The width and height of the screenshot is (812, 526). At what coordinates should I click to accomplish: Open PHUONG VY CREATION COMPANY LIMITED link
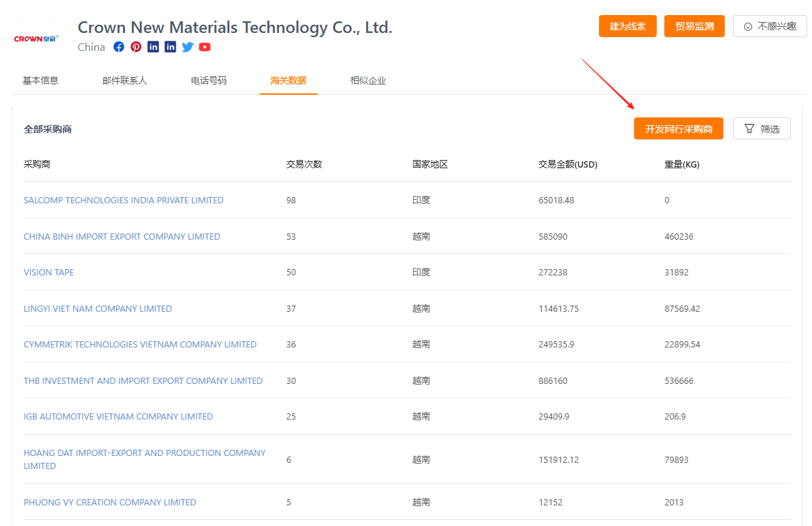(110, 502)
